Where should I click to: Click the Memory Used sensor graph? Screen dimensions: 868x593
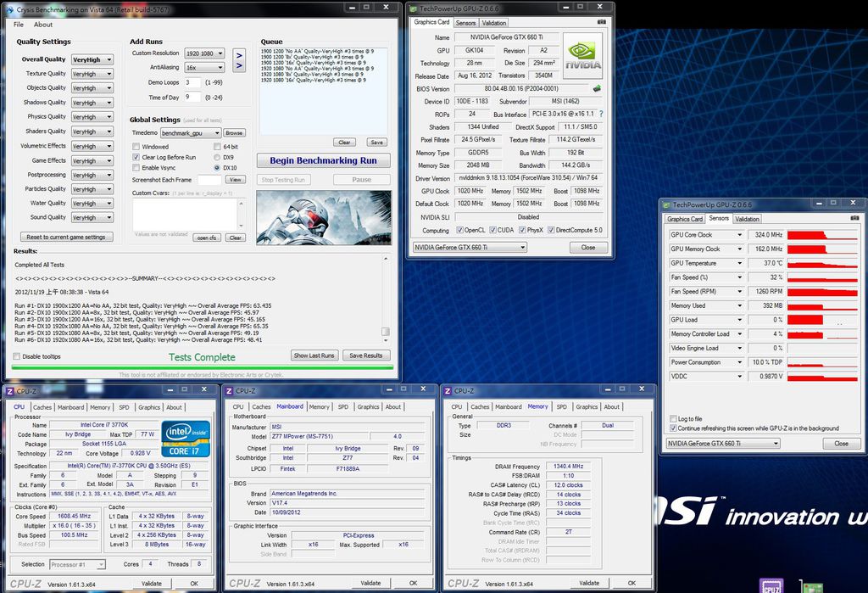pyautogui.click(x=822, y=306)
